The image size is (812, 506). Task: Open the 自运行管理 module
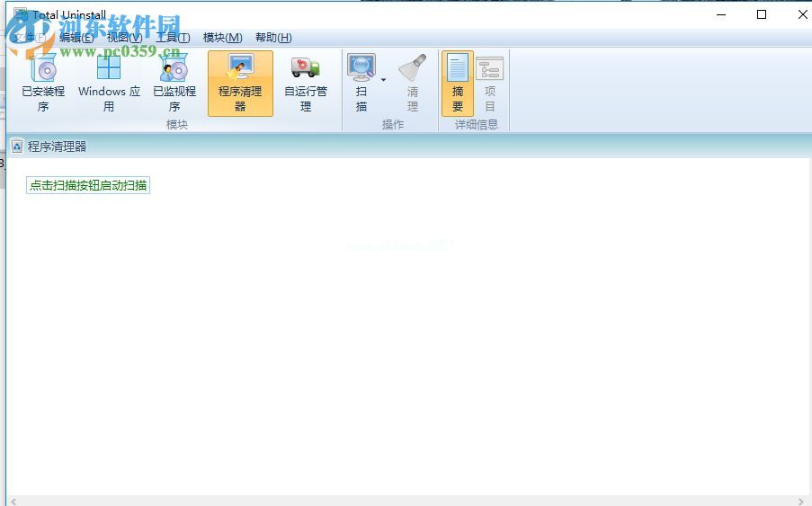click(x=306, y=84)
